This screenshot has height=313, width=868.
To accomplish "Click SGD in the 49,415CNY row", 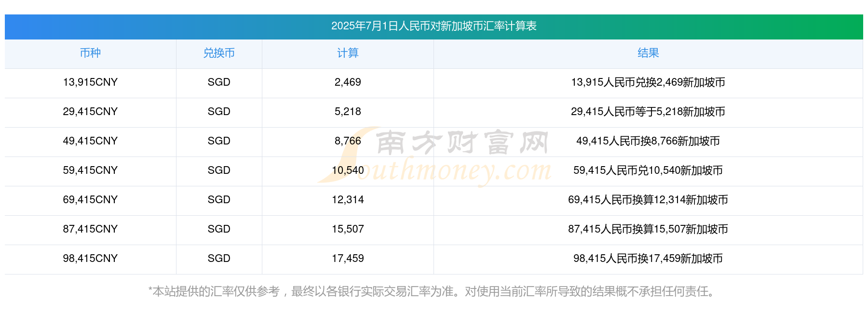I will pos(219,141).
